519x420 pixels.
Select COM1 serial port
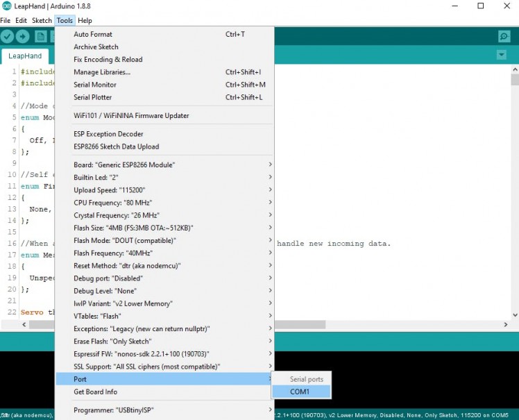[x=301, y=392]
